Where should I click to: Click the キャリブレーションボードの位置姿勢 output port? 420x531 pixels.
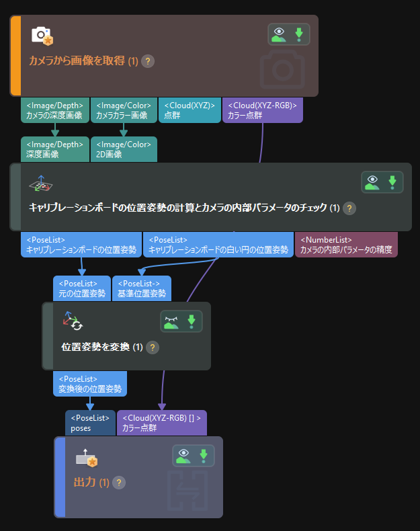[81, 245]
